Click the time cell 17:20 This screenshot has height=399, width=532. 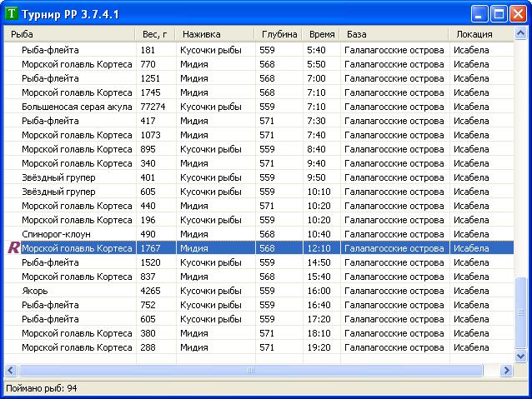pos(319,319)
